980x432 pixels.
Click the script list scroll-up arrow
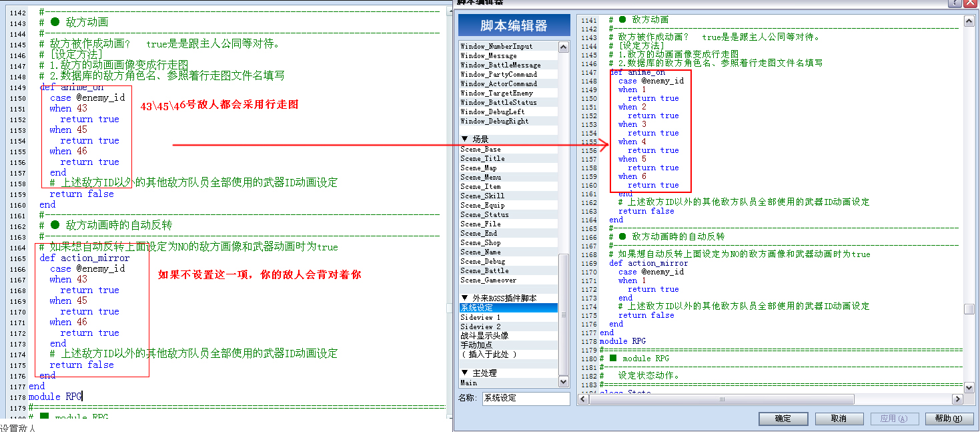click(564, 47)
